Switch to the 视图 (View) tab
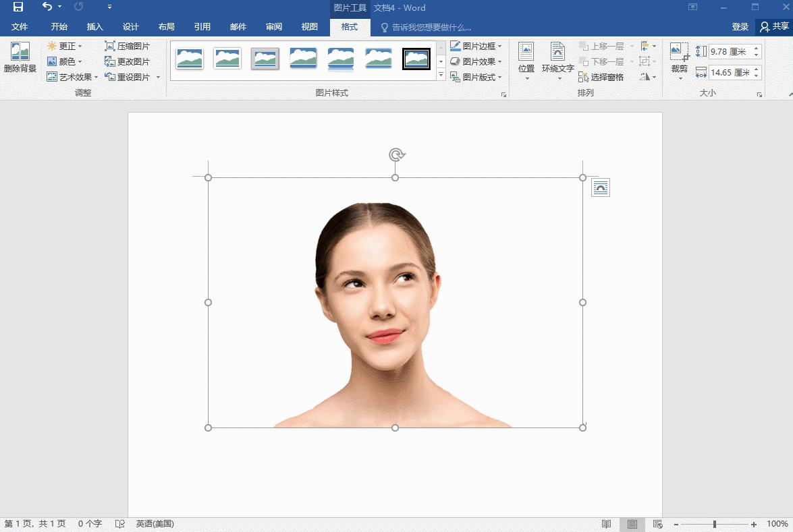Screen dimensions: 793x532 (309, 26)
